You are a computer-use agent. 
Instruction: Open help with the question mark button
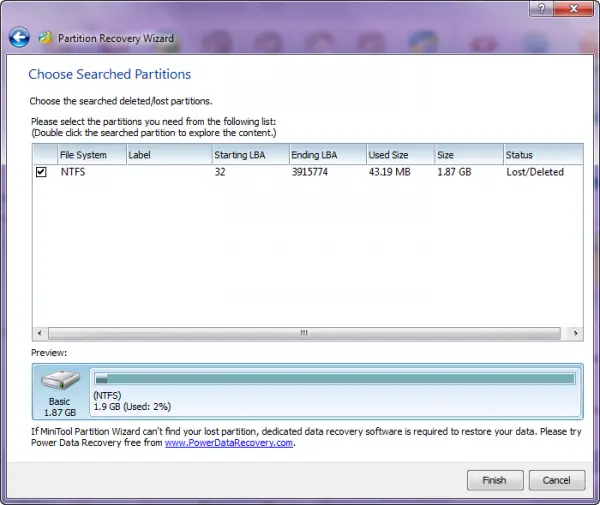coord(541,8)
